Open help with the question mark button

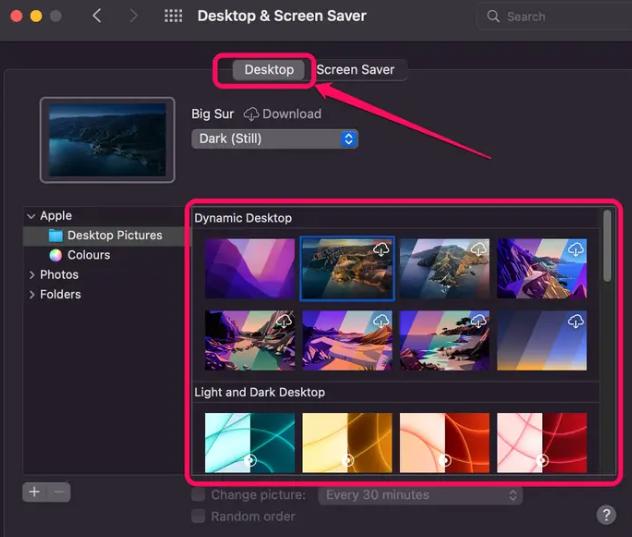click(606, 515)
